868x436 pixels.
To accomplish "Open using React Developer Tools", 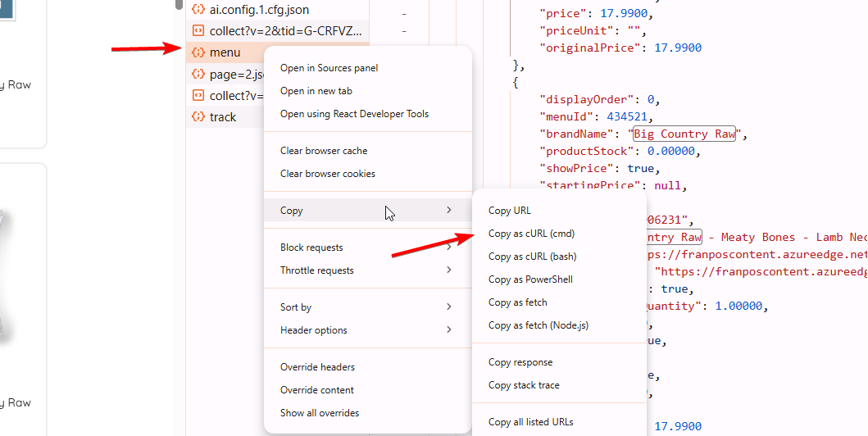I will pos(354,114).
